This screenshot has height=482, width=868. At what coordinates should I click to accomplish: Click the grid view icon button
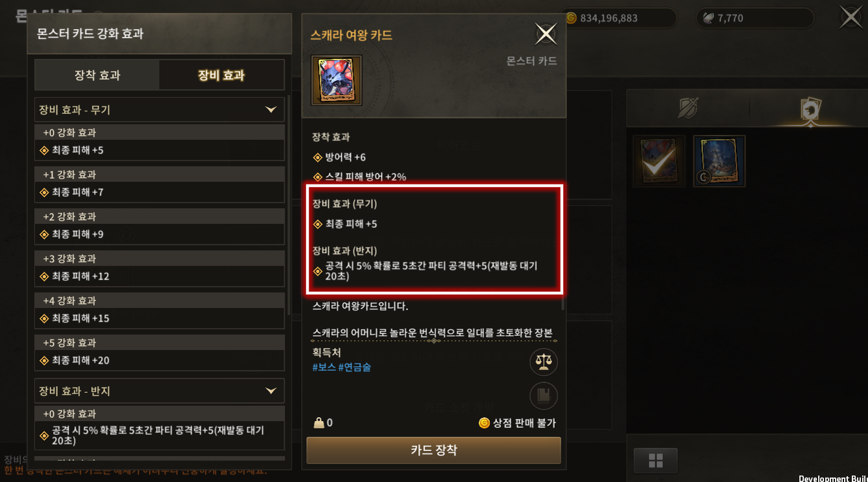point(656,461)
